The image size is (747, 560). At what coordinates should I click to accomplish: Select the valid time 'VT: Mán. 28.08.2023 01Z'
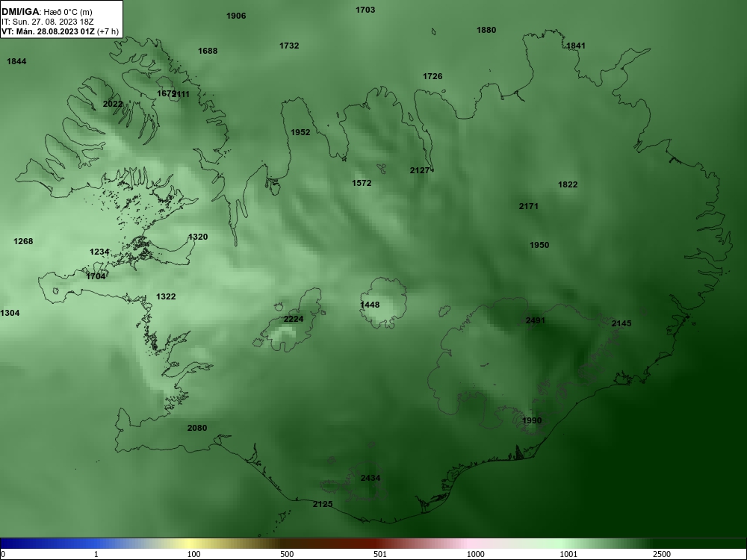tap(48, 31)
